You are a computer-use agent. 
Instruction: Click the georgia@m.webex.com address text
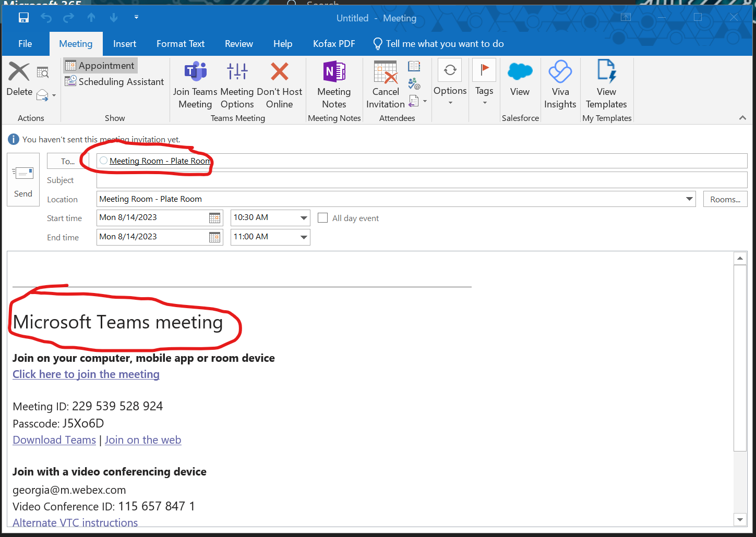[69, 490]
